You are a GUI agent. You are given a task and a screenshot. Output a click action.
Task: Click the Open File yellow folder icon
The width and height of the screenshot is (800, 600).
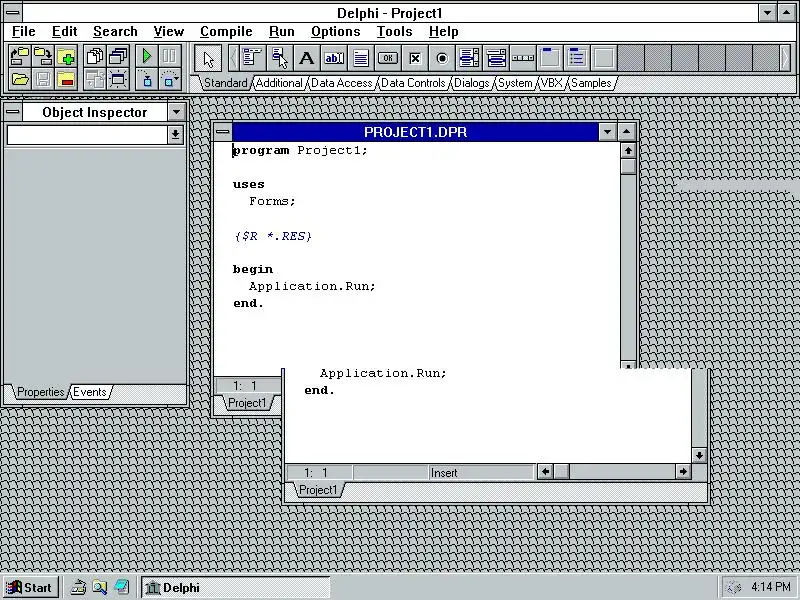tap(19, 79)
